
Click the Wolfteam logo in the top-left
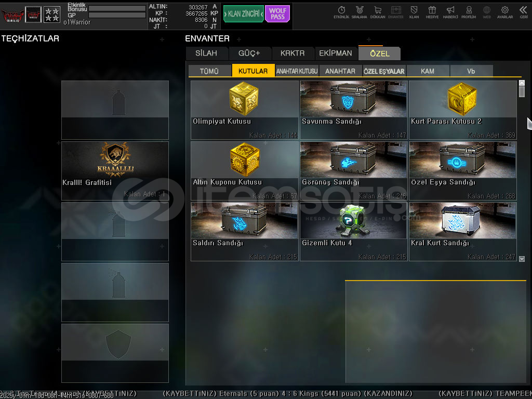point(12,15)
